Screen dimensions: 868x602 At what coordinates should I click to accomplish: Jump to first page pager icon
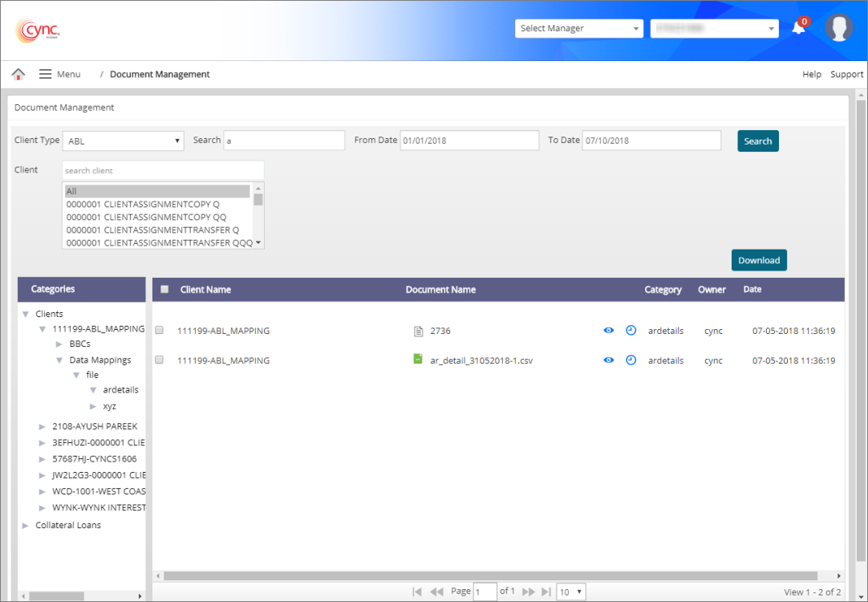[x=417, y=592]
